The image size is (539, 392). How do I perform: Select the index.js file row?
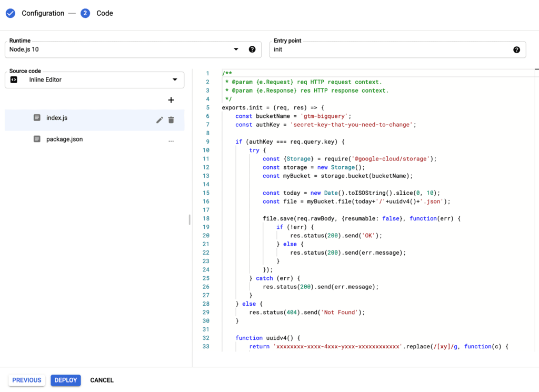pos(95,120)
